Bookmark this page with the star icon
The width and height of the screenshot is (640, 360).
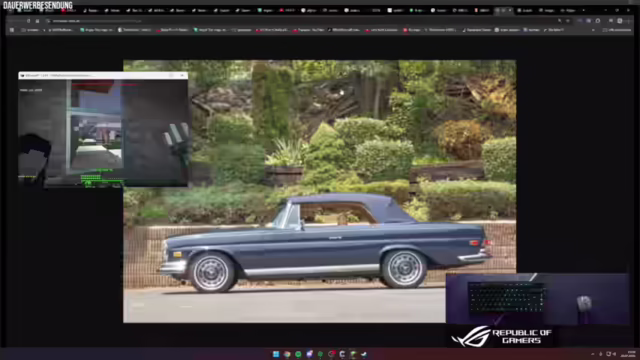click(568, 21)
